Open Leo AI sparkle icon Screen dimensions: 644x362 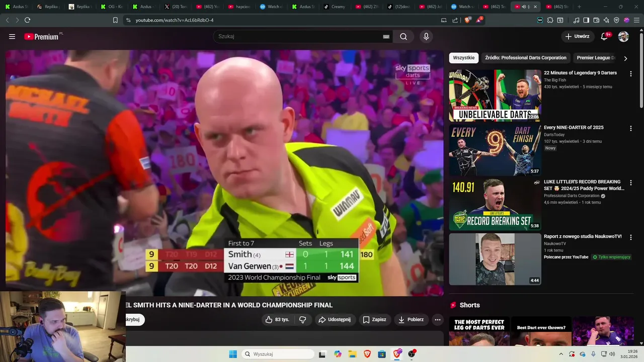click(x=606, y=20)
